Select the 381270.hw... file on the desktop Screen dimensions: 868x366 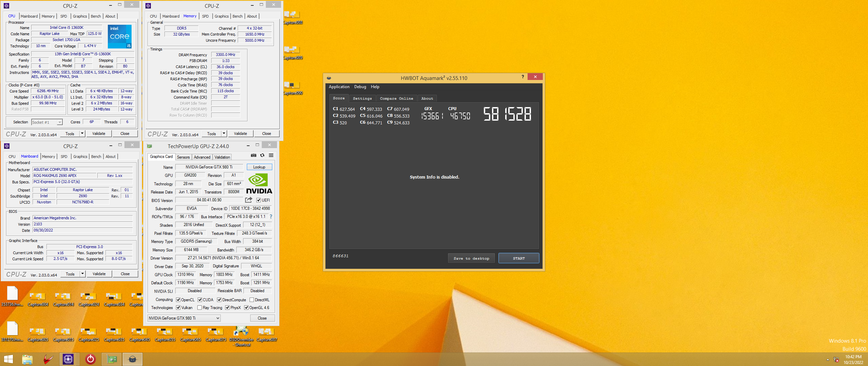click(12, 331)
